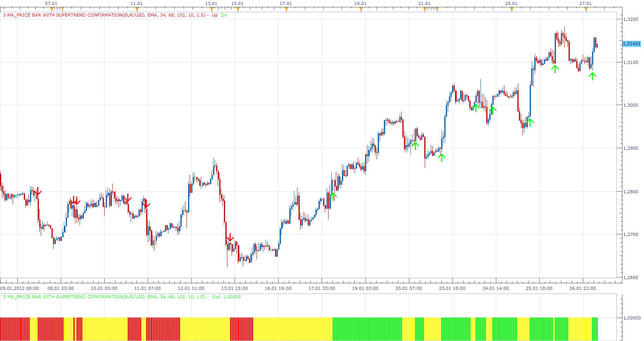Click the '16.01 19:00' time label
The image size is (644, 341).
278,288
